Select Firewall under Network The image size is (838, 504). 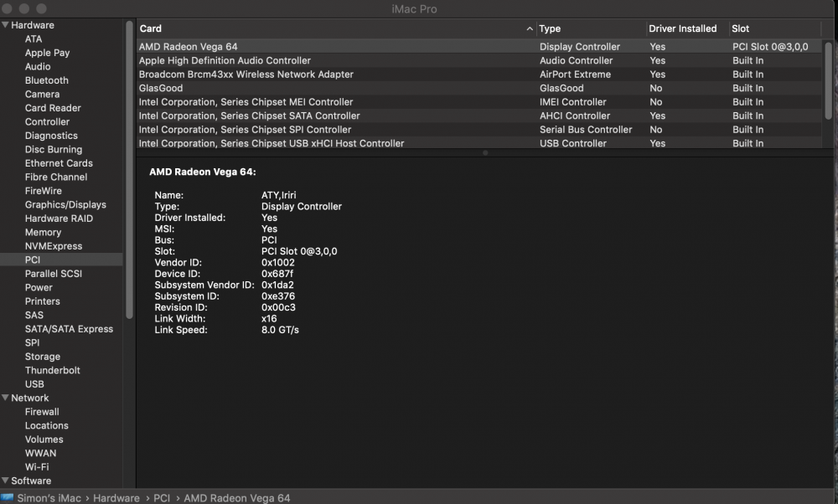pyautogui.click(x=42, y=412)
